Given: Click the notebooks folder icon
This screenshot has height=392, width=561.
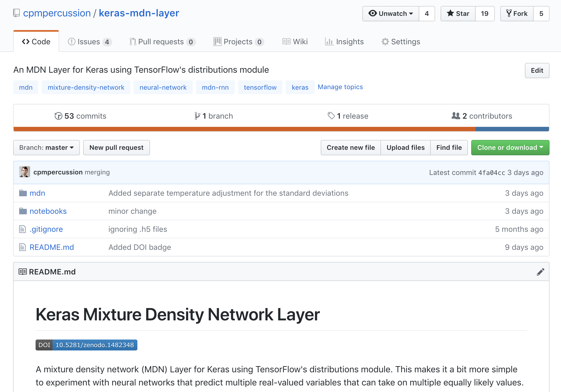Looking at the screenshot, I should (23, 211).
